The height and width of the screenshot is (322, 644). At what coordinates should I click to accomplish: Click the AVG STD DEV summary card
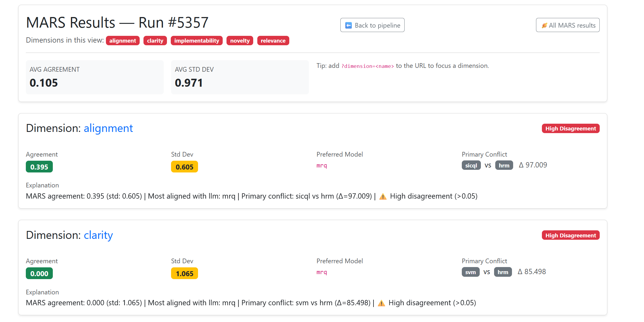pyautogui.click(x=240, y=77)
